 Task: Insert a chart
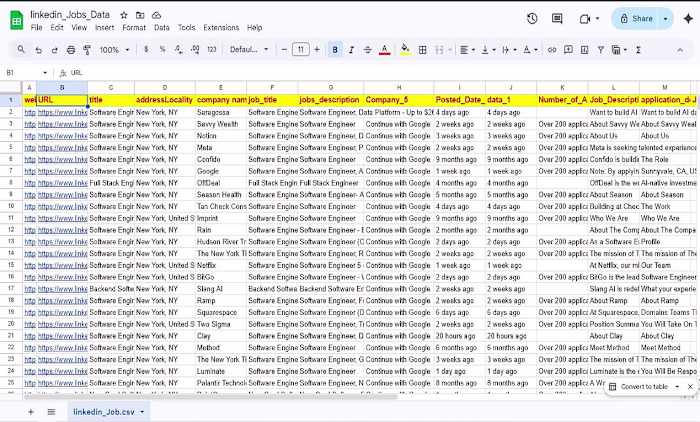(584, 50)
